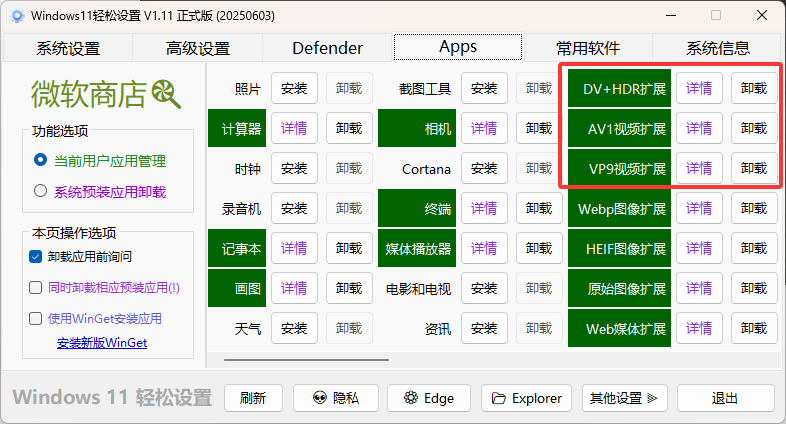Enable 同时卸载相应预装应用 checkbox
Viewport: 786px width, 424px height.
pos(35,288)
